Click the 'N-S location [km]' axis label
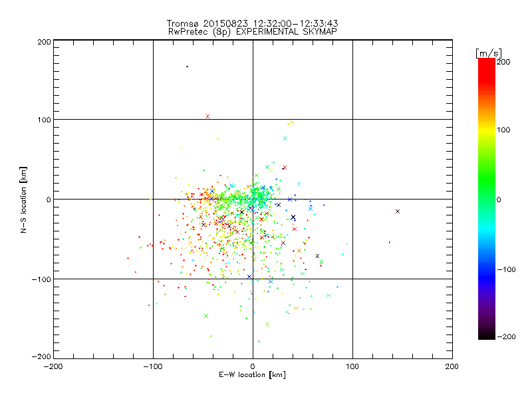The image size is (532, 399). 23,200
